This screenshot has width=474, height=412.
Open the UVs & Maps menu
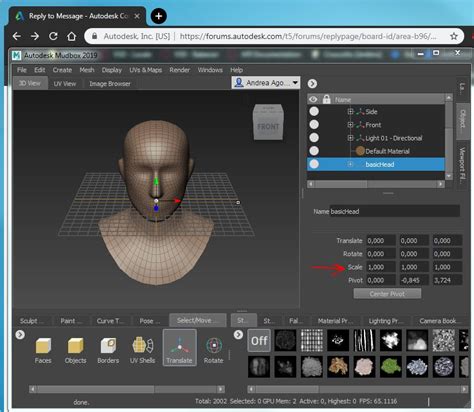pos(145,70)
